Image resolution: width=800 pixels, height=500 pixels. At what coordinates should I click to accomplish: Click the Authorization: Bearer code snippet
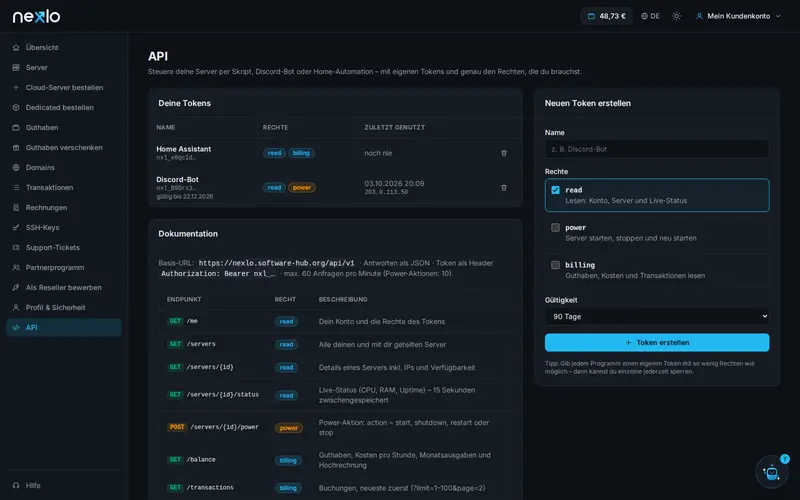(x=218, y=273)
